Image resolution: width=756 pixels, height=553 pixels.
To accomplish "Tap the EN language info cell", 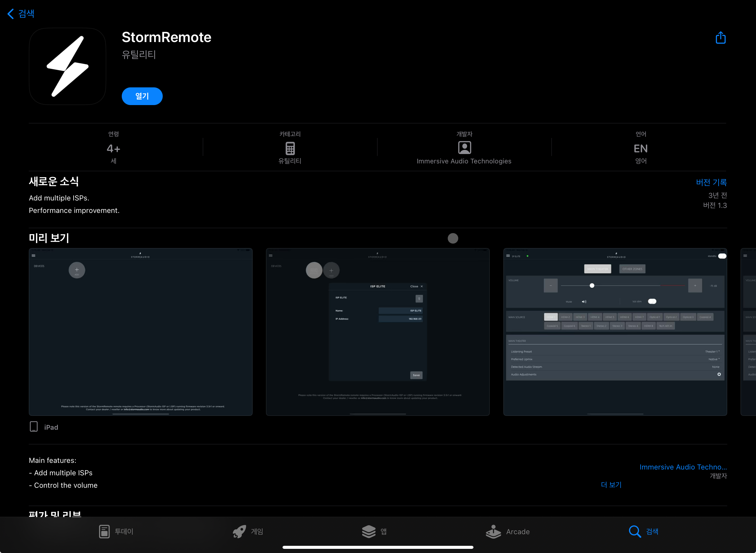I will (640, 148).
